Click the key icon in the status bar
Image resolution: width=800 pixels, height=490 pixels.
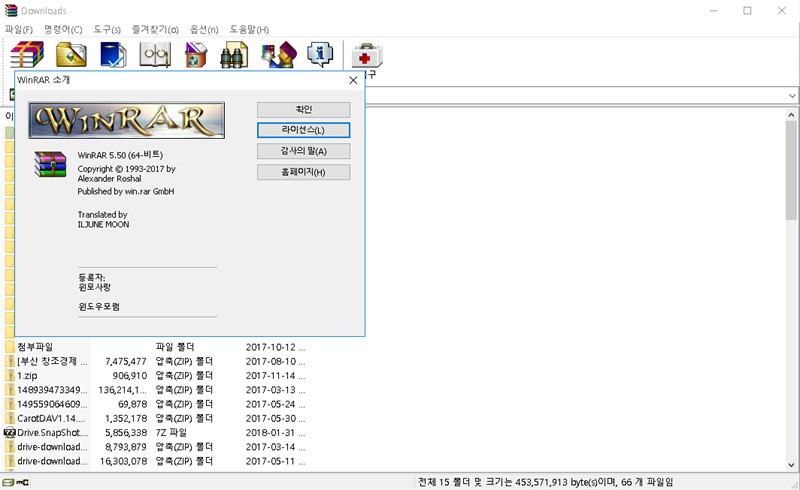point(22,482)
